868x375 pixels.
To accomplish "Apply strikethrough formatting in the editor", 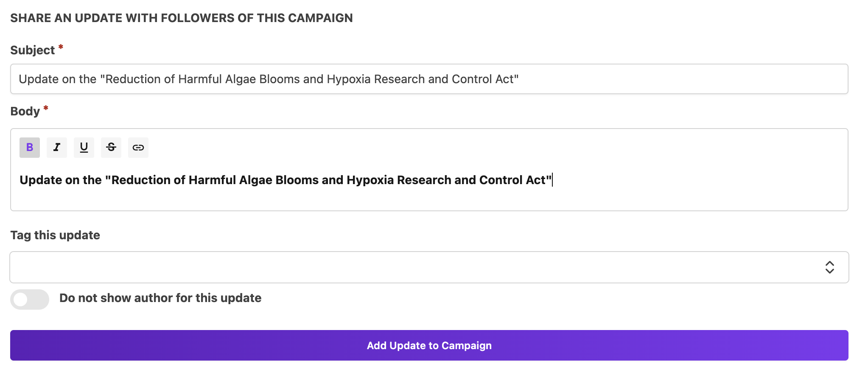I will [111, 148].
